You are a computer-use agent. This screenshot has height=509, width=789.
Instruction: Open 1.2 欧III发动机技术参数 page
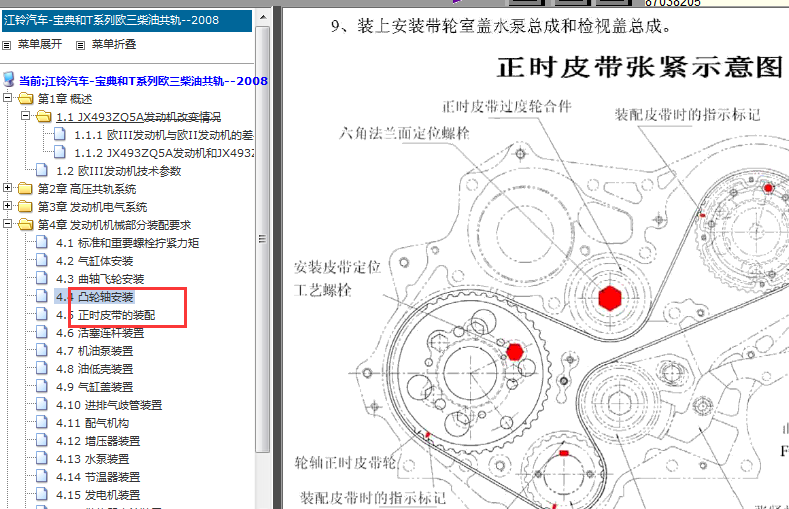(x=118, y=171)
